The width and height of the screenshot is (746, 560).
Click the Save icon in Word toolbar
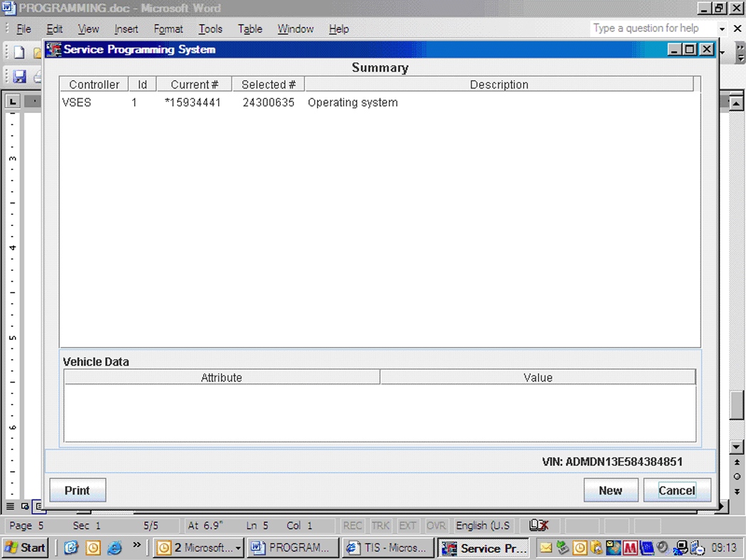coord(19,76)
